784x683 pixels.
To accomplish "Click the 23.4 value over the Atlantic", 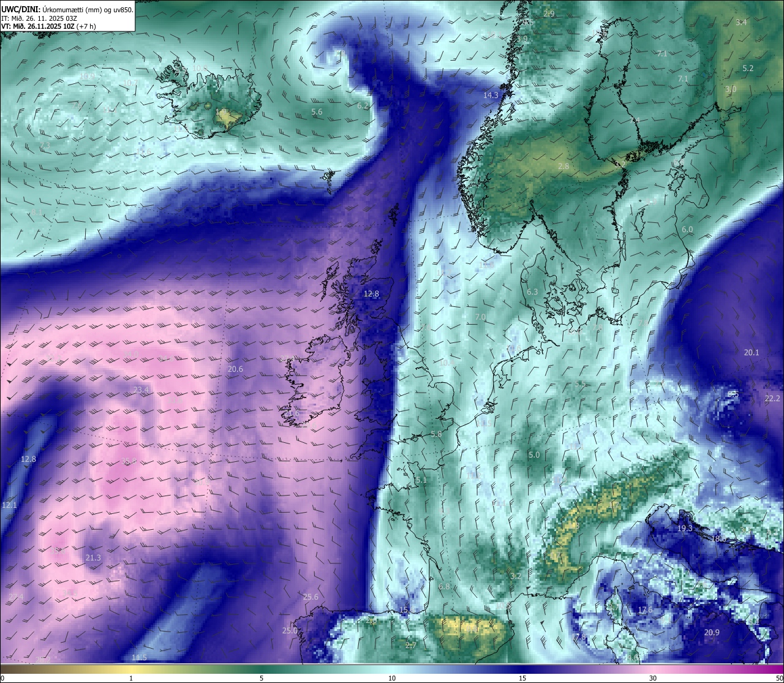I will 141,390.
